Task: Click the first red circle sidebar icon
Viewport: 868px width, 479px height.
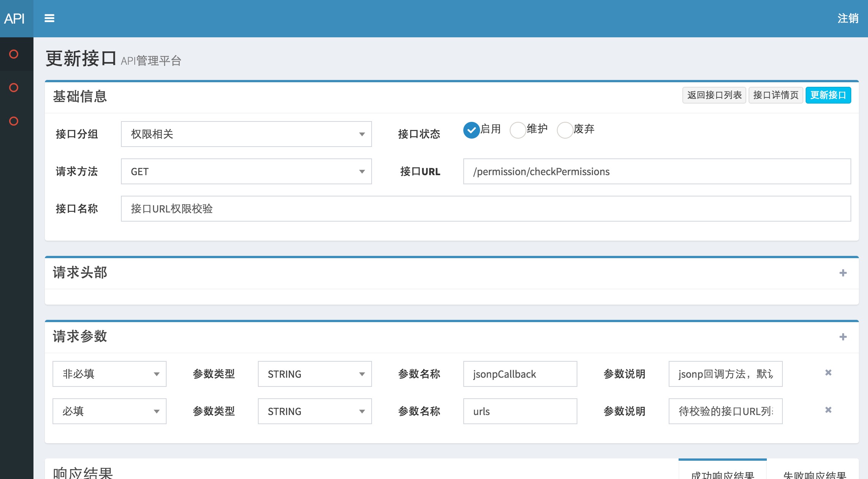Action: tap(14, 54)
